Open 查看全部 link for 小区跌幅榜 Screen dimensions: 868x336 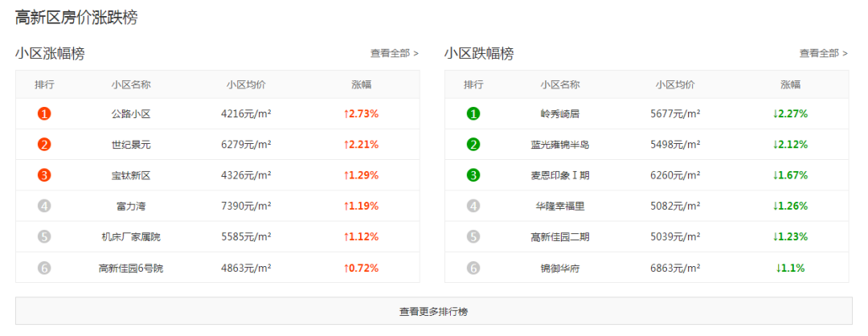click(x=824, y=53)
